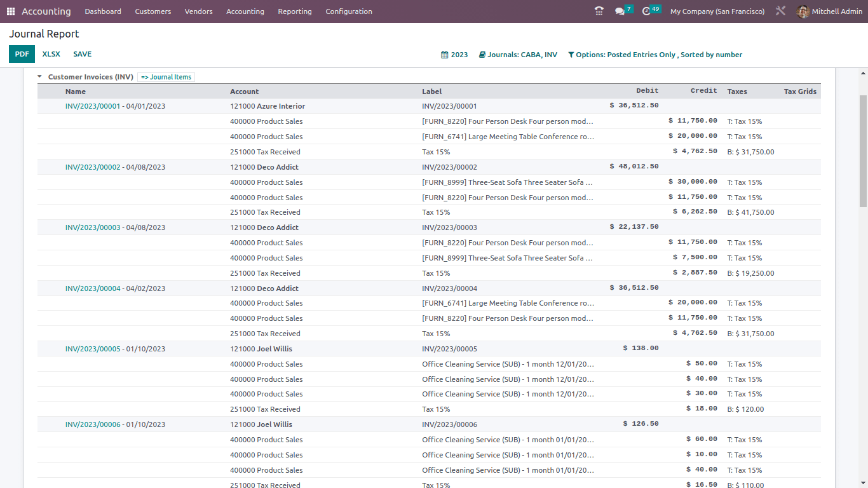Click the 121000 Azure Interior account cell
This screenshot has height=488, width=868.
(268, 106)
